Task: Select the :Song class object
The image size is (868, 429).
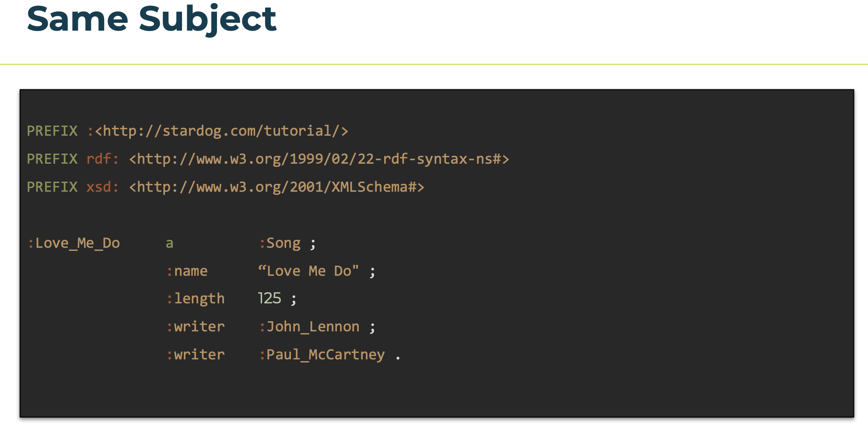Action: click(280, 243)
